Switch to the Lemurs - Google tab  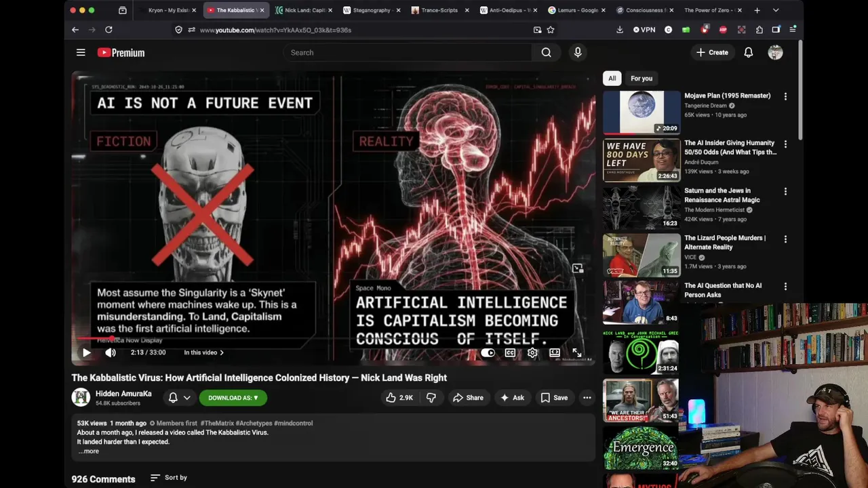pos(575,10)
